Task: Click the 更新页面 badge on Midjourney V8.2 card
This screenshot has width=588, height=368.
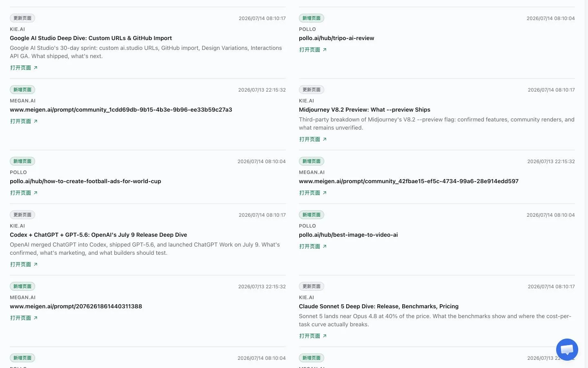Action: click(312, 90)
